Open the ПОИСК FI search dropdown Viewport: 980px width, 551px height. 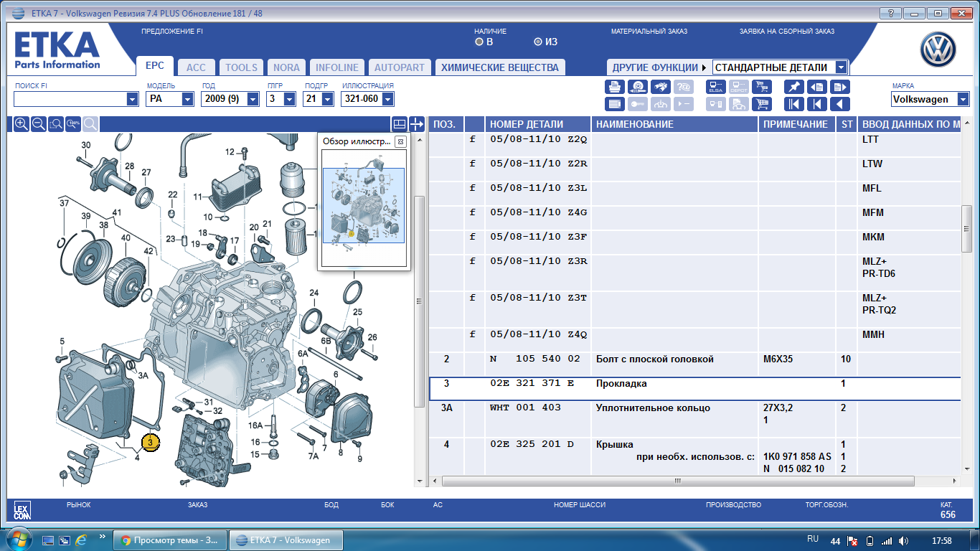[132, 99]
